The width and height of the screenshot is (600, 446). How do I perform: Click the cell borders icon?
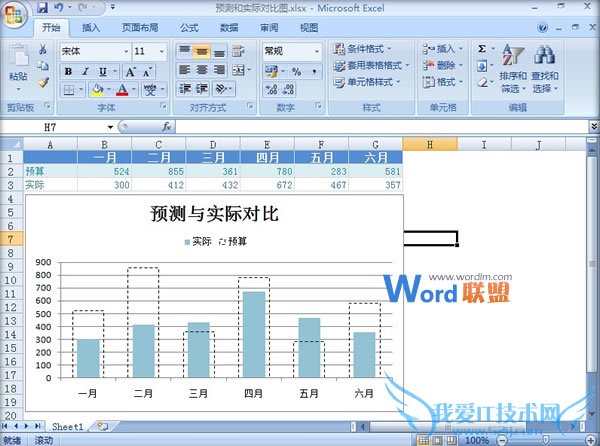click(69, 90)
